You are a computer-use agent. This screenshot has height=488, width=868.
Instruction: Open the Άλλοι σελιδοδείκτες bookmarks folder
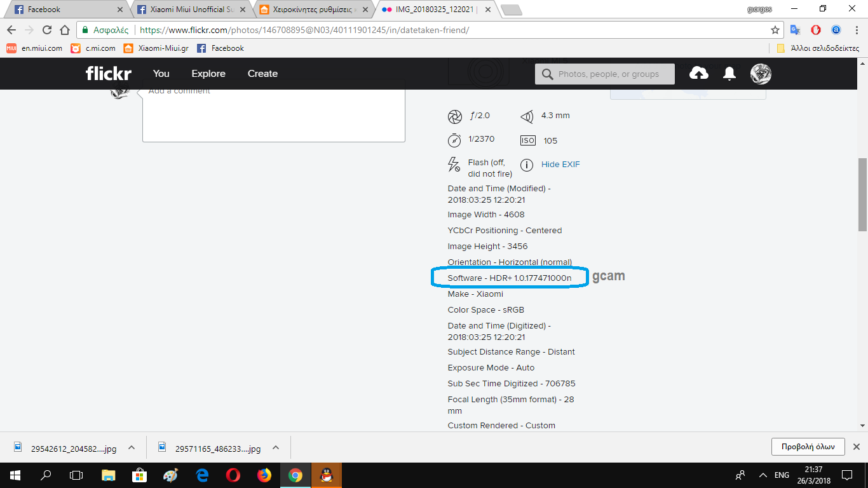click(818, 48)
